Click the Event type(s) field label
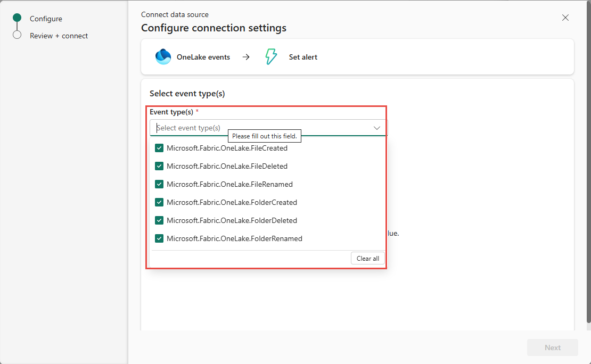Viewport: 591px width, 364px height. (171, 112)
